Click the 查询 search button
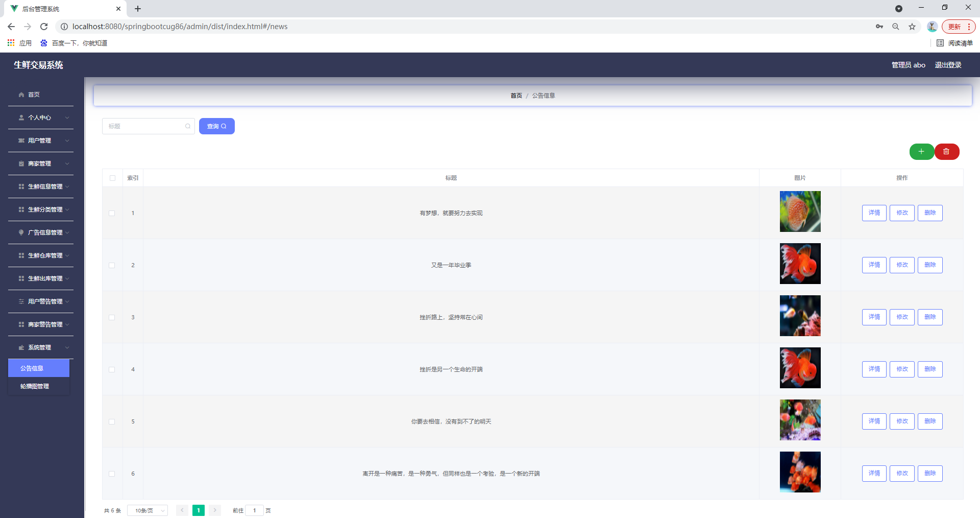 [216, 126]
